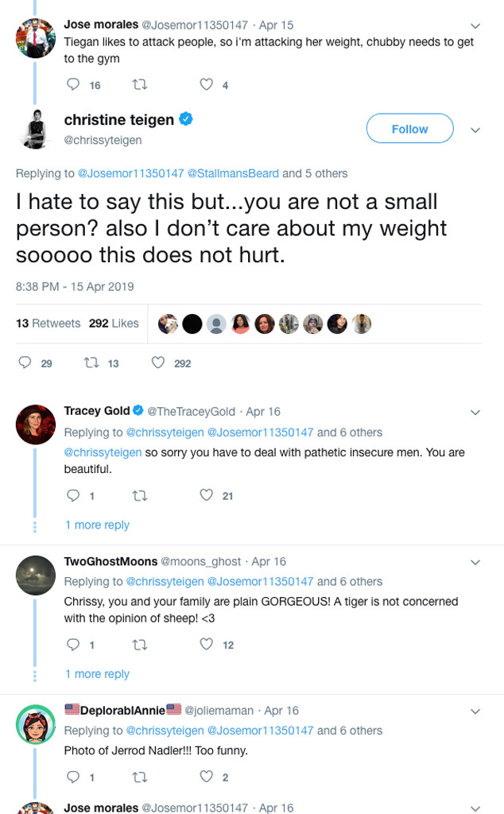Like christine teigen's main tweet
The height and width of the screenshot is (814, 504).
158,362
